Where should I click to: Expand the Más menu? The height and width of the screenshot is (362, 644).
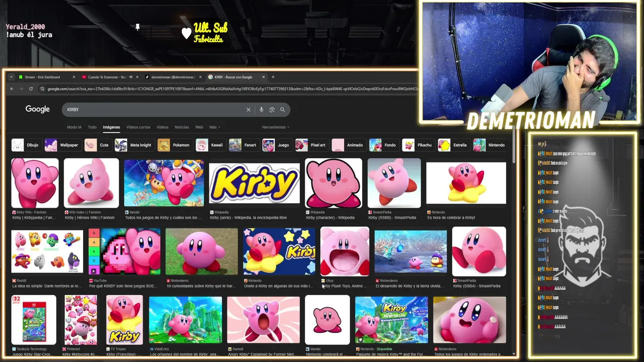tap(215, 127)
